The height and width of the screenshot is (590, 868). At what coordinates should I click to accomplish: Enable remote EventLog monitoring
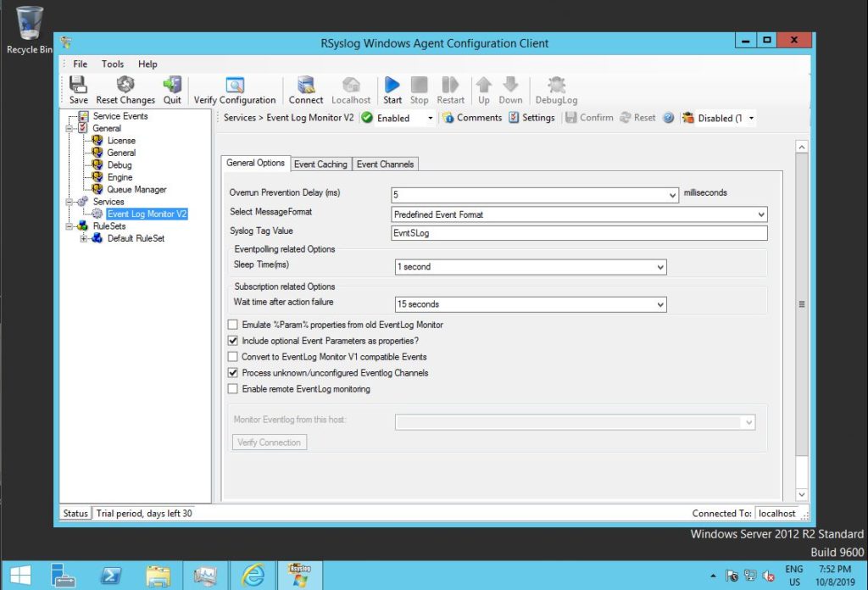[231, 389]
